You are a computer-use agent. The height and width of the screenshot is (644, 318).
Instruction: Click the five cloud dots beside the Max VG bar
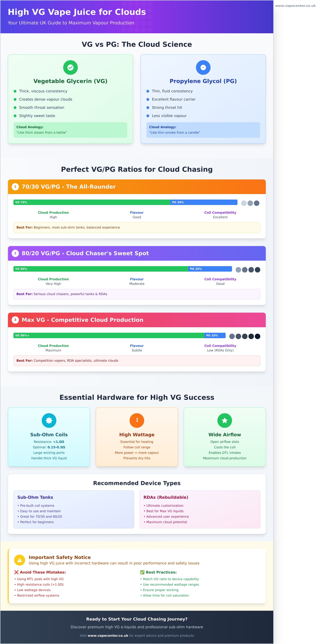pos(245,336)
